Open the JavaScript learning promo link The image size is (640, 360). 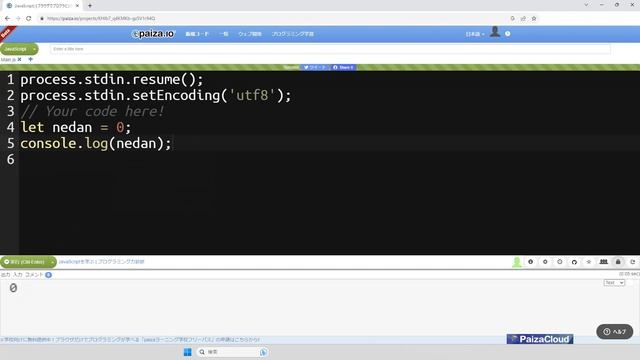(x=101, y=262)
